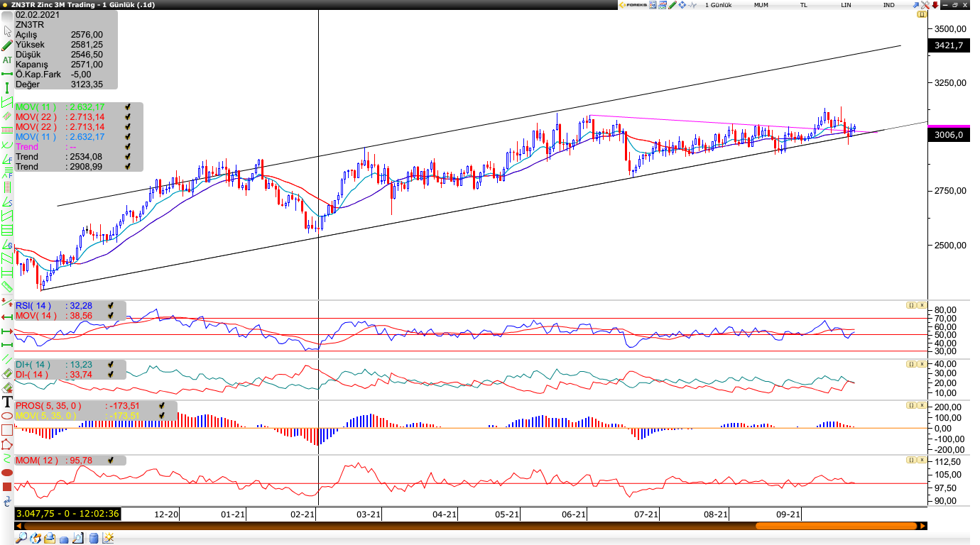The width and height of the screenshot is (980, 545).
Task: Select the green curve arc tool
Action: pyautogui.click(x=7, y=144)
